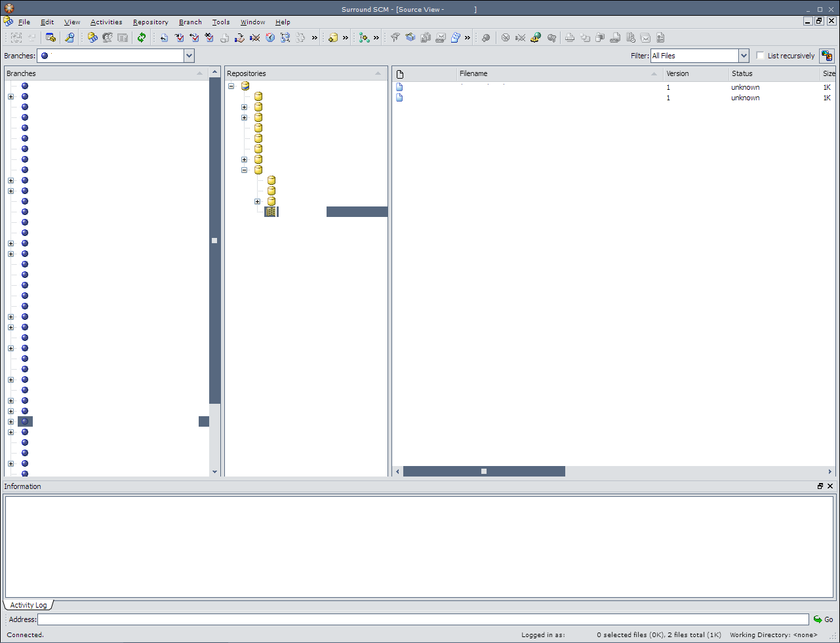Screen dimensions: 840x643
Task: Click the Add Repository yellow cylinder toolbar icon
Action: [333, 37]
